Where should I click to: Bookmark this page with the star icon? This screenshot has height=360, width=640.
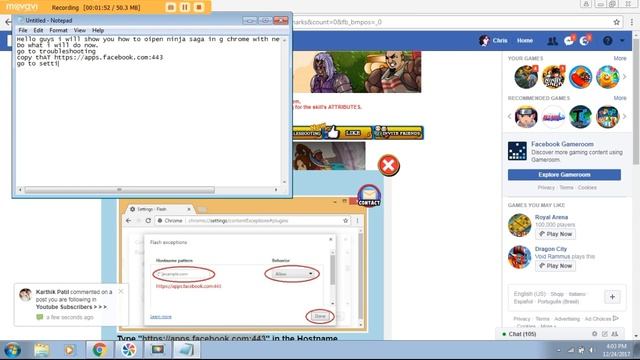(617, 22)
